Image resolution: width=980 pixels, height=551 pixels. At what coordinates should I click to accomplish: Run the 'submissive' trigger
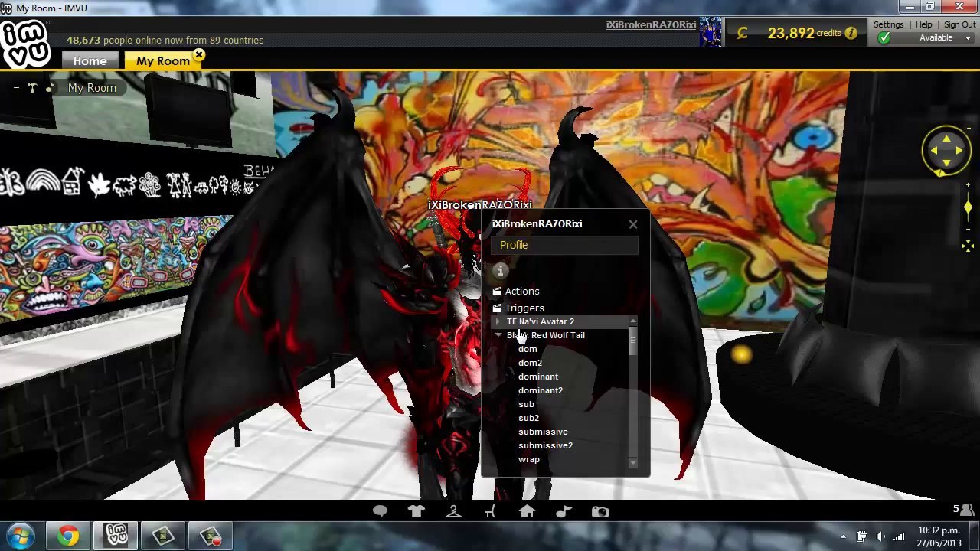(543, 432)
